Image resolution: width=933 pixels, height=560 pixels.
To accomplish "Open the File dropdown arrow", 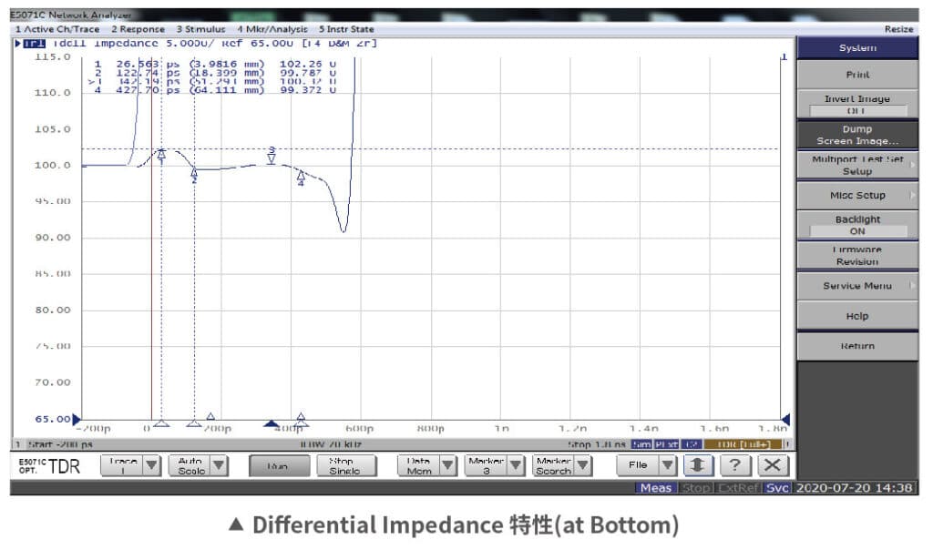I will (668, 465).
